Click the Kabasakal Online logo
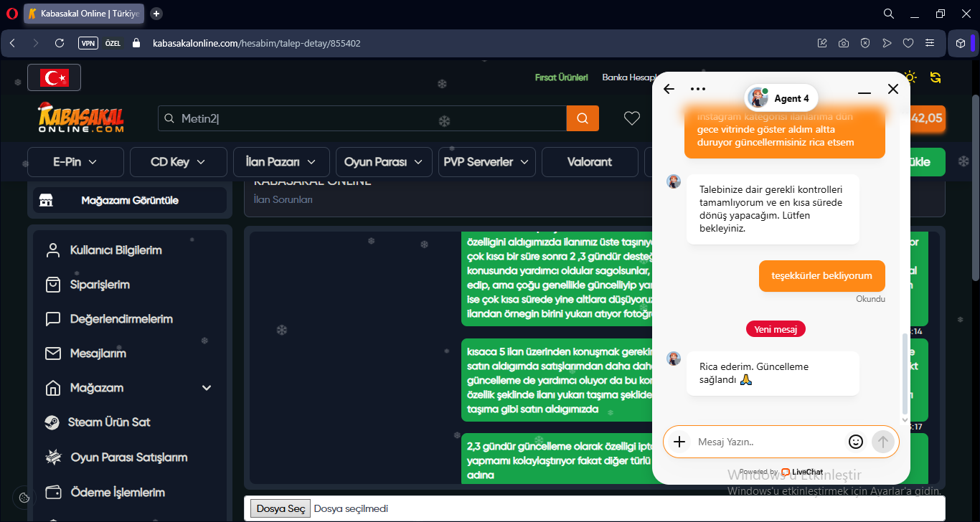This screenshot has height=522, width=980. (80, 118)
